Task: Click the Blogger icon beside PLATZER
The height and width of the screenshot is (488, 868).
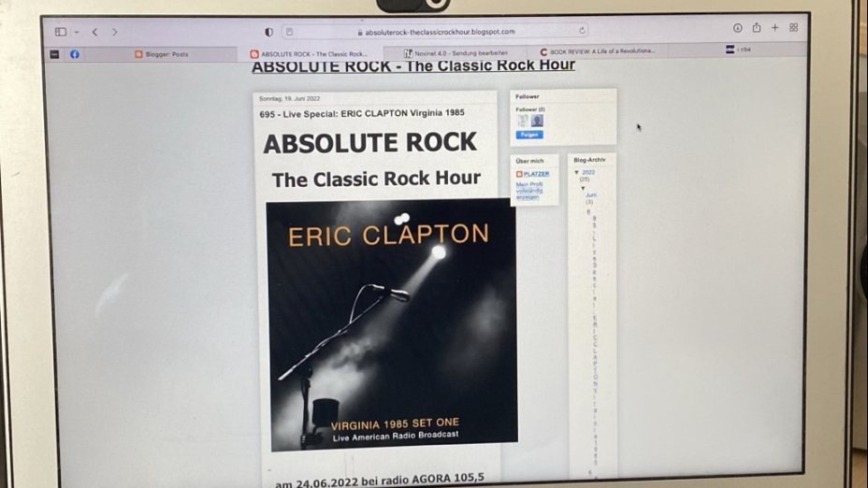Action: click(519, 174)
